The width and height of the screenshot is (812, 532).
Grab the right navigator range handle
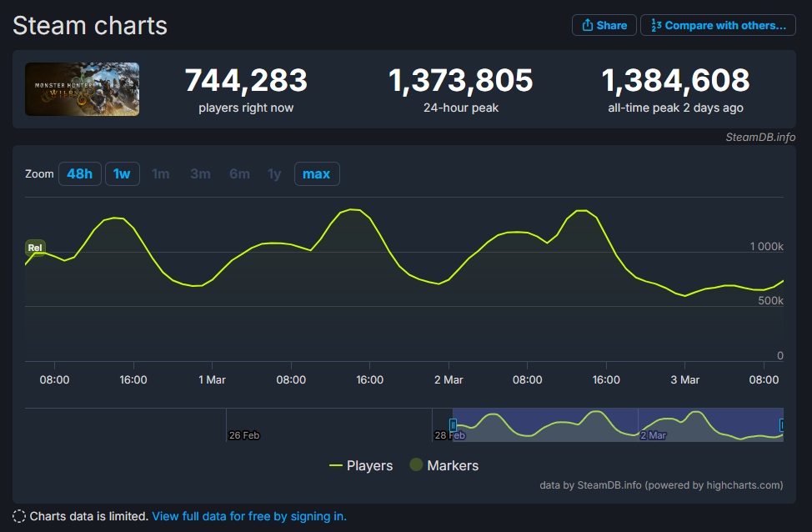[x=782, y=425]
